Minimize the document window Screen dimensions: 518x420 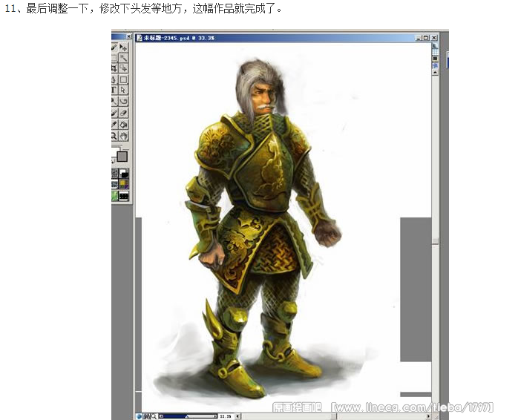point(419,38)
